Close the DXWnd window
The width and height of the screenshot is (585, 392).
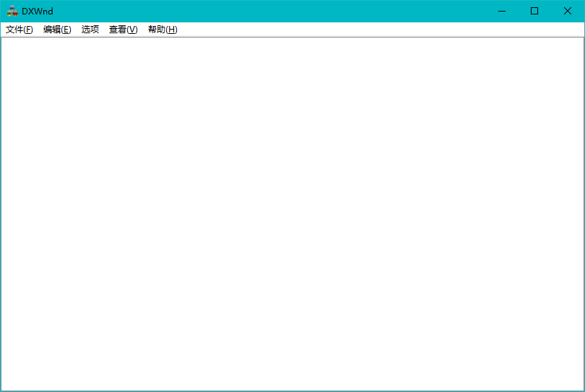coord(568,11)
